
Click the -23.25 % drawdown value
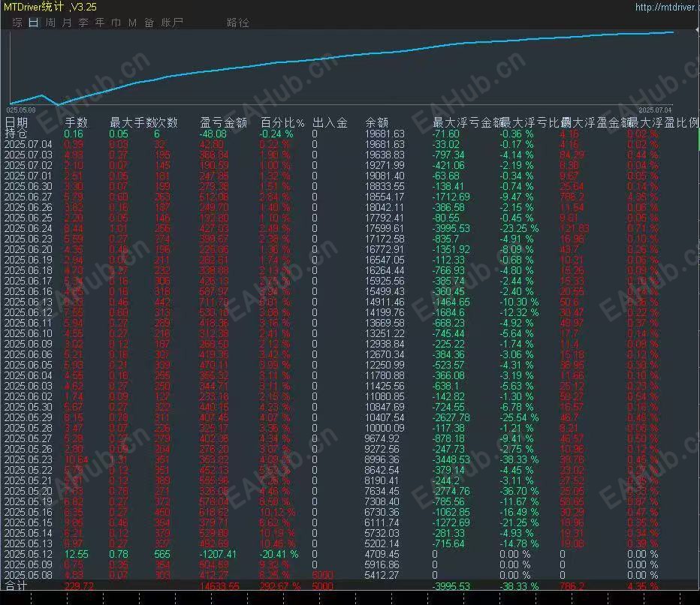click(x=519, y=228)
